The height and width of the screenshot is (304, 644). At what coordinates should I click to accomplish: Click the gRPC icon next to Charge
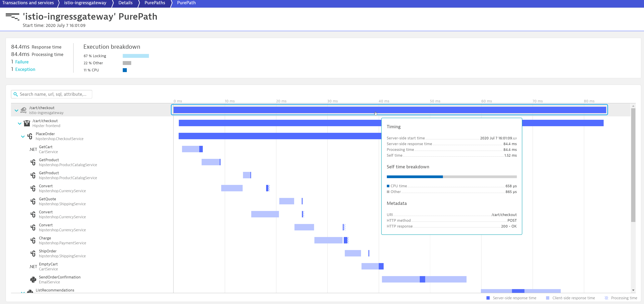(x=33, y=241)
